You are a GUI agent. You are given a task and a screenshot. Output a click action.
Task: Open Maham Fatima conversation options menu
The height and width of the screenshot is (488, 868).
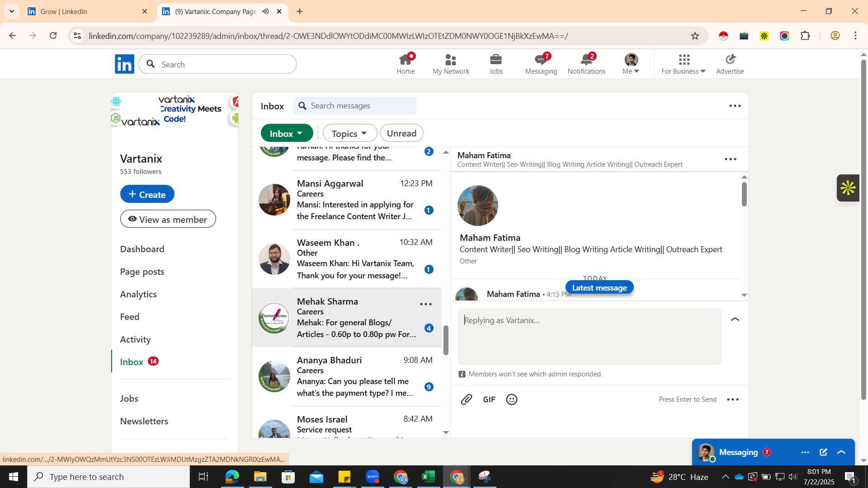tap(731, 159)
